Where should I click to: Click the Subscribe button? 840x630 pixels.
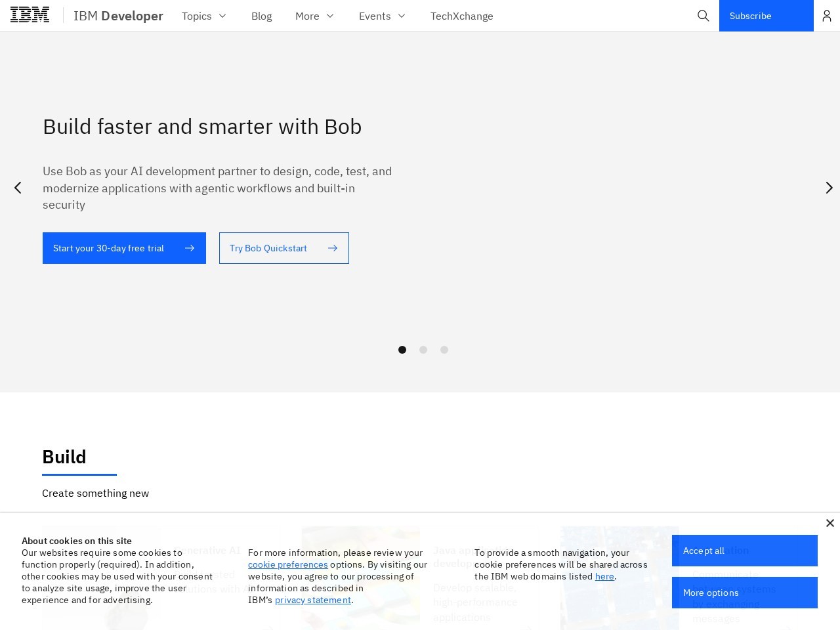[766, 16]
